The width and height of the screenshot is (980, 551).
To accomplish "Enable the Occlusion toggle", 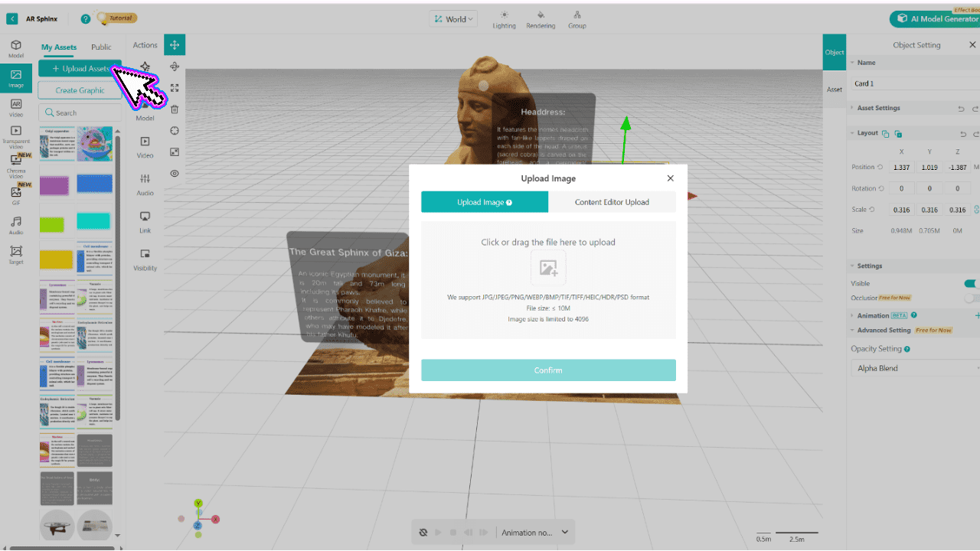I will [x=972, y=298].
